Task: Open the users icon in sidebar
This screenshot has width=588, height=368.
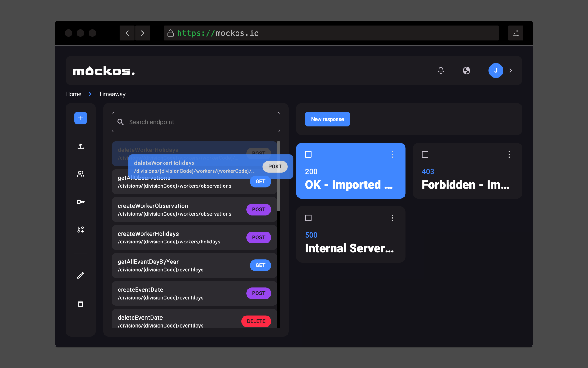Action: [x=81, y=174]
